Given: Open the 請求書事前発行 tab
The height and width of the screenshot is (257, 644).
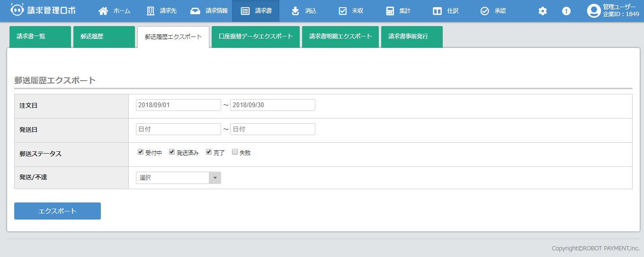Looking at the screenshot, I should 411,37.
